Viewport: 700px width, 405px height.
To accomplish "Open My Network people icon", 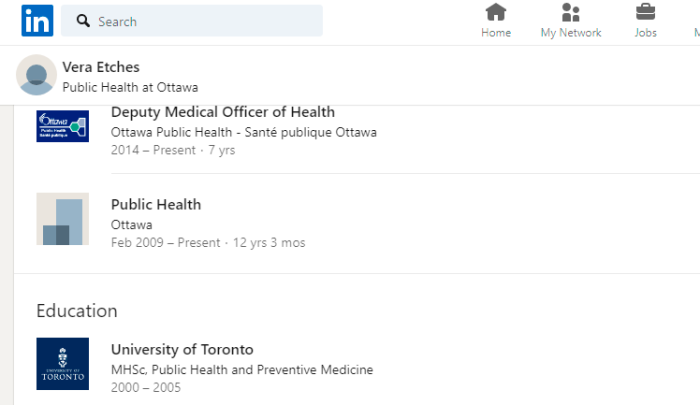I will pyautogui.click(x=571, y=13).
